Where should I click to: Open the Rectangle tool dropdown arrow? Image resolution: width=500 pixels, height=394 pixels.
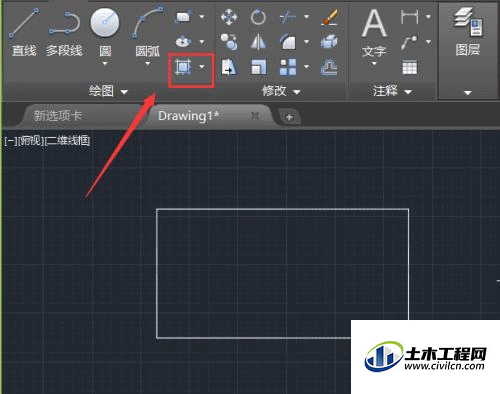pos(202,16)
